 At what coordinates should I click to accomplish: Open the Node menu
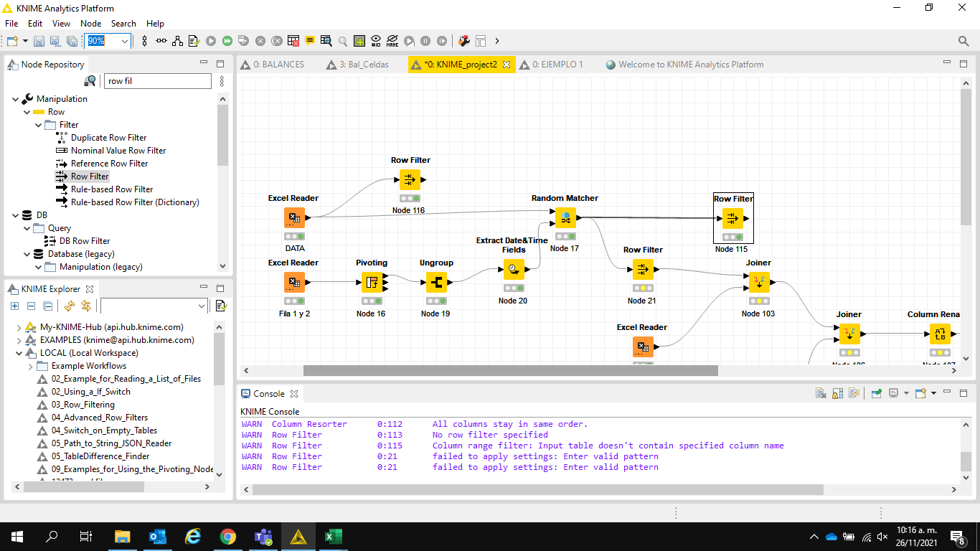click(91, 24)
